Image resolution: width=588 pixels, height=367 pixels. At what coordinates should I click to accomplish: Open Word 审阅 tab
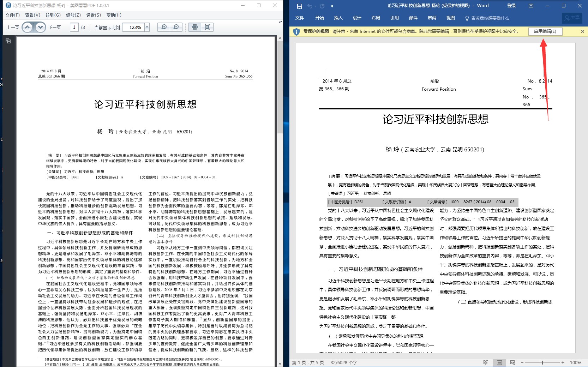point(432,18)
